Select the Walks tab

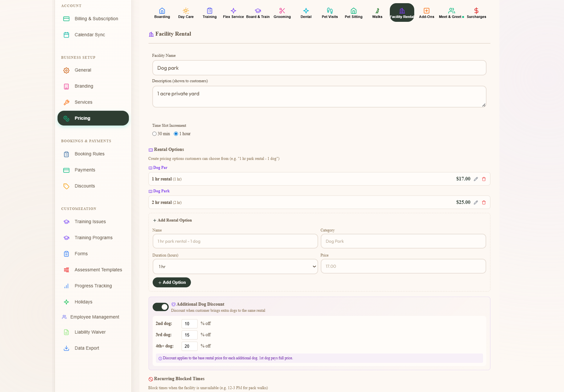377,13
